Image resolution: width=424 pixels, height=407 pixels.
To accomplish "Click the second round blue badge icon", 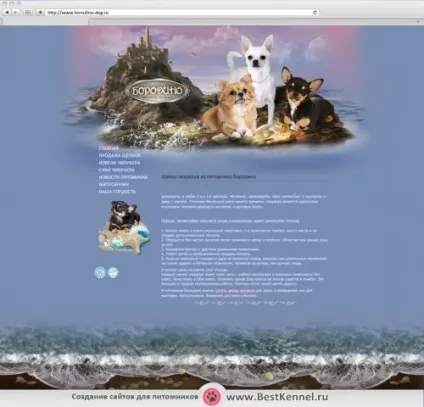I will pos(113,272).
